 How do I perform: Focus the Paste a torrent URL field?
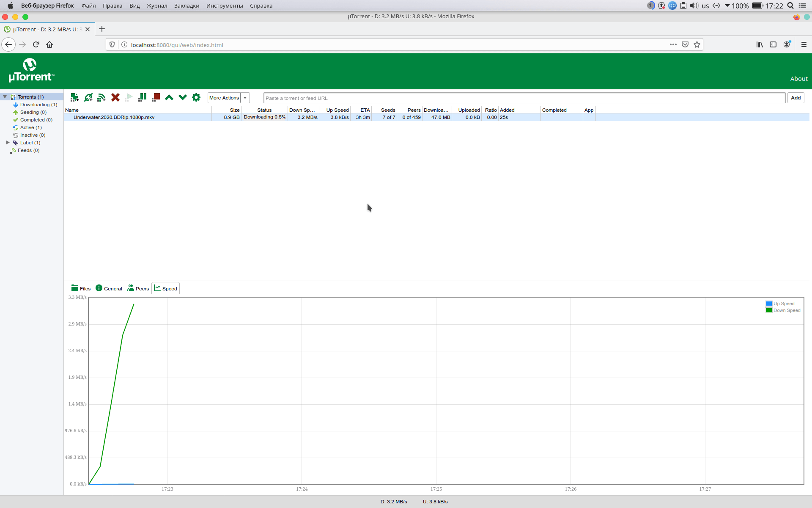point(524,98)
